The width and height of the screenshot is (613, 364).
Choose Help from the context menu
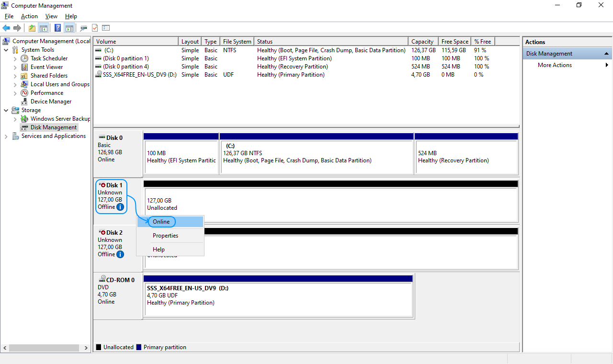[x=170, y=250]
